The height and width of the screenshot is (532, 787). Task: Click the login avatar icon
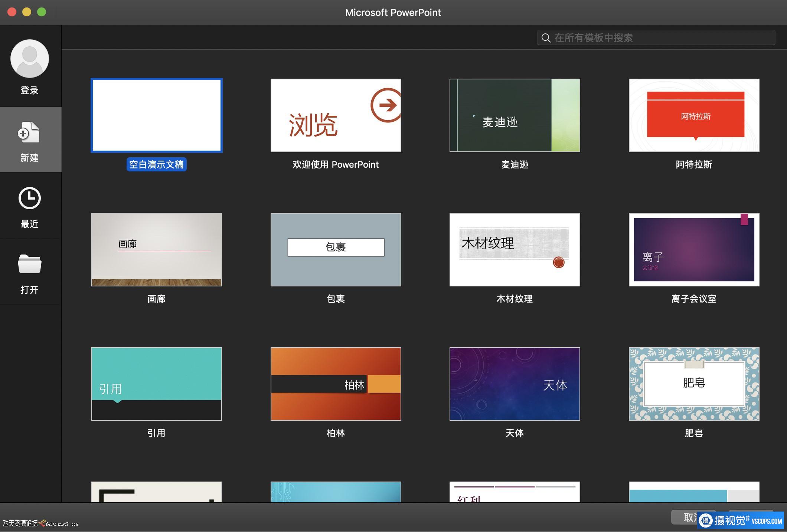(30, 59)
